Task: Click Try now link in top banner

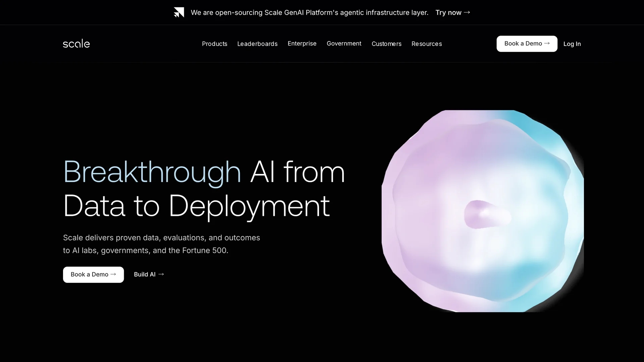Action: (x=452, y=12)
